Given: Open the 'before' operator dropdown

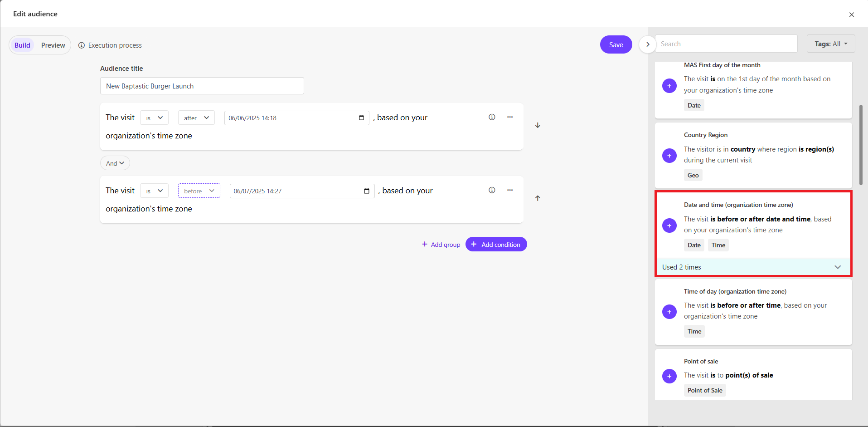Looking at the screenshot, I should tap(199, 191).
